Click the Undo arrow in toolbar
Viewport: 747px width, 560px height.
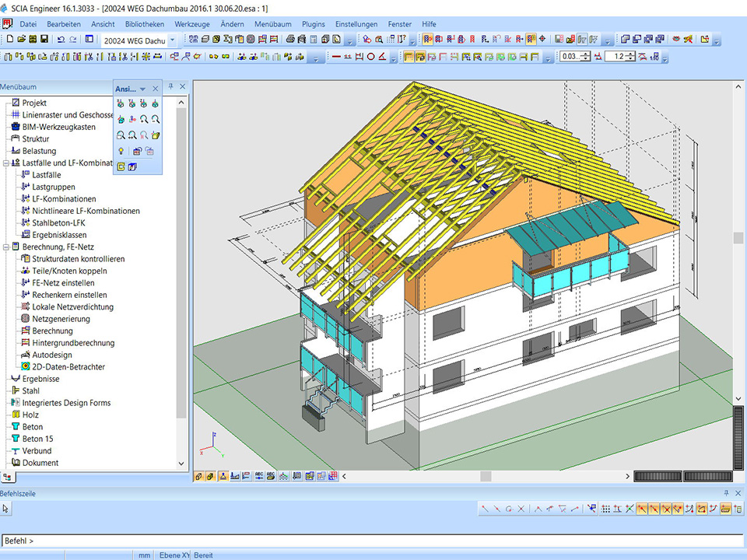(61, 39)
